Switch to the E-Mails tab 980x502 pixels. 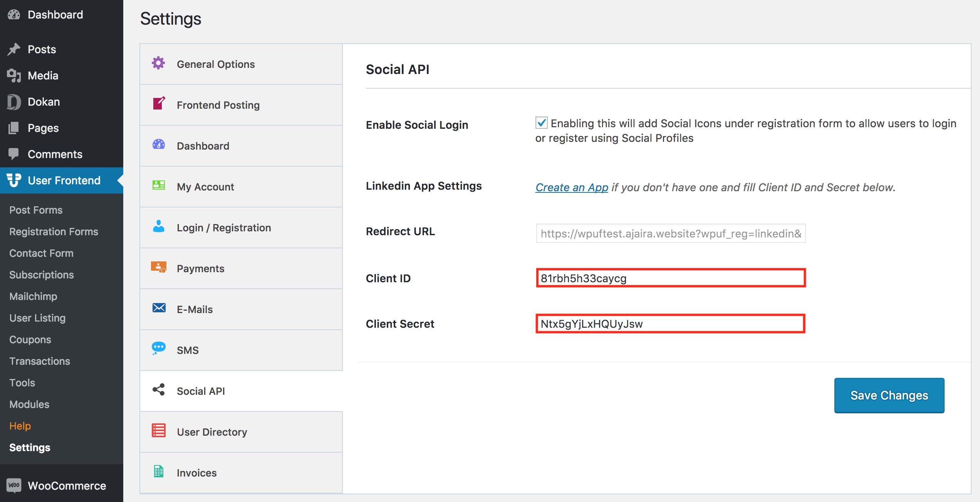click(x=241, y=309)
